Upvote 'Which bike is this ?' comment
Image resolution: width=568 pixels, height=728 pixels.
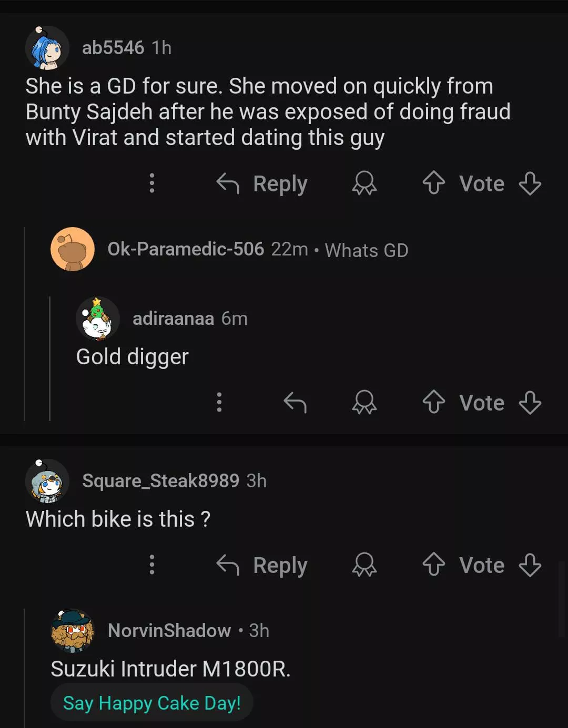point(434,565)
